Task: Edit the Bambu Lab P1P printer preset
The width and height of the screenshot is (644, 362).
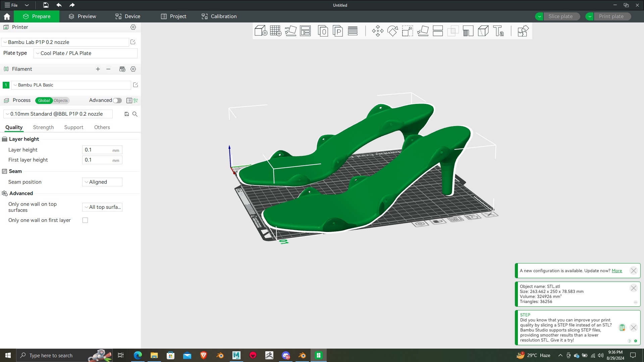Action: coord(133,42)
